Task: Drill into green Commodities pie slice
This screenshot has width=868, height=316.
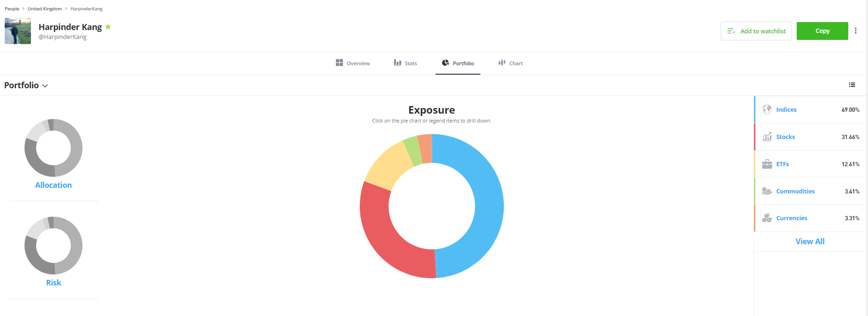Action: [x=413, y=150]
